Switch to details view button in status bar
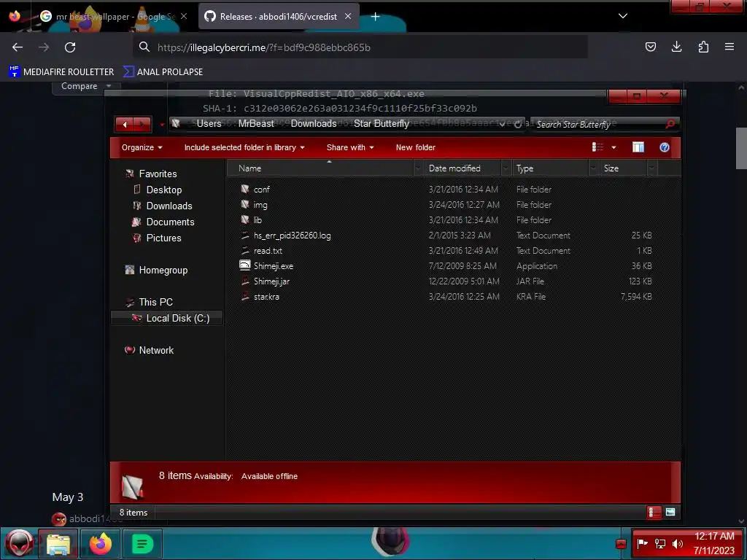Viewport: 747px width, 560px height. [654, 513]
